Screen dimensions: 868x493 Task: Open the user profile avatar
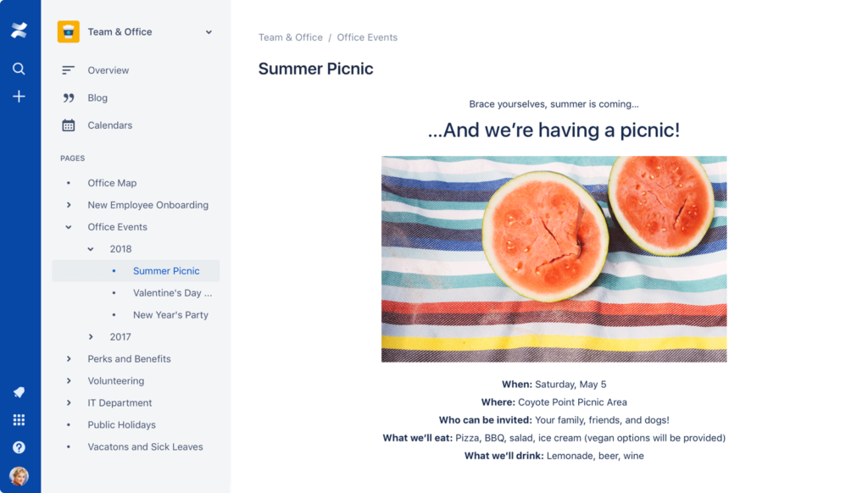tap(19, 475)
